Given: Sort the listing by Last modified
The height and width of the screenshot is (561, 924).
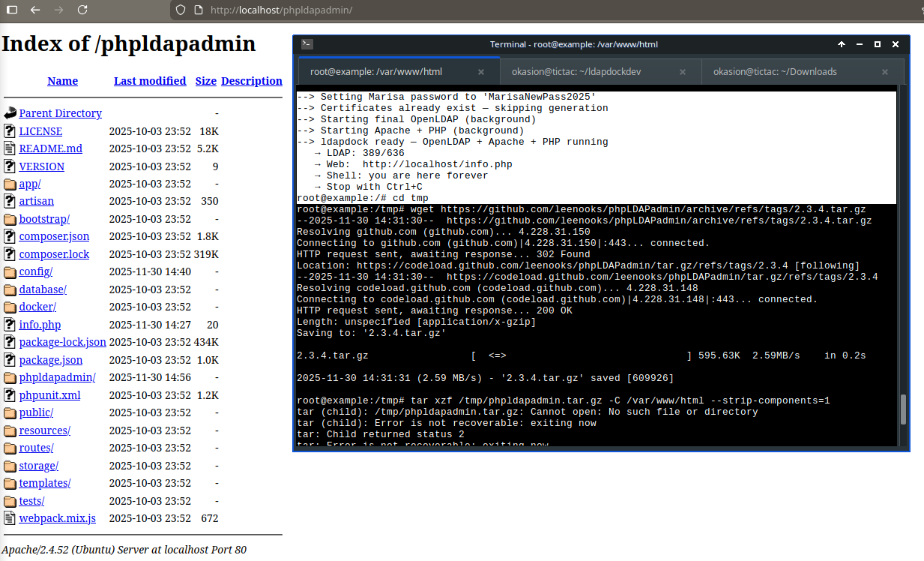Looking at the screenshot, I should [x=150, y=81].
